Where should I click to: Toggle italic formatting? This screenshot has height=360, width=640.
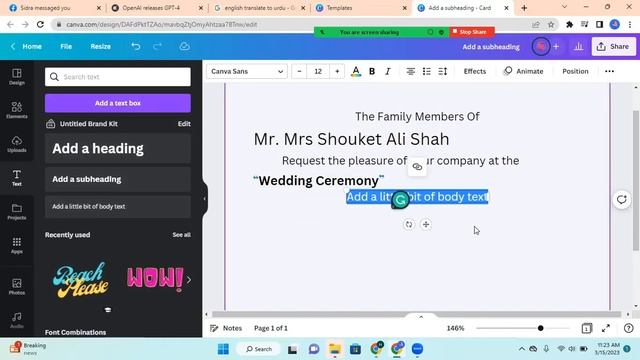[x=388, y=71]
